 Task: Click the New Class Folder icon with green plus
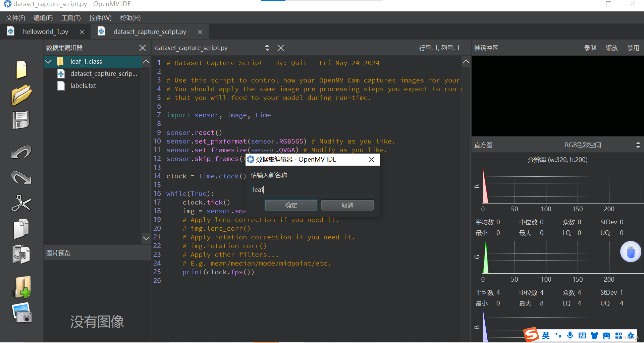(x=23, y=287)
